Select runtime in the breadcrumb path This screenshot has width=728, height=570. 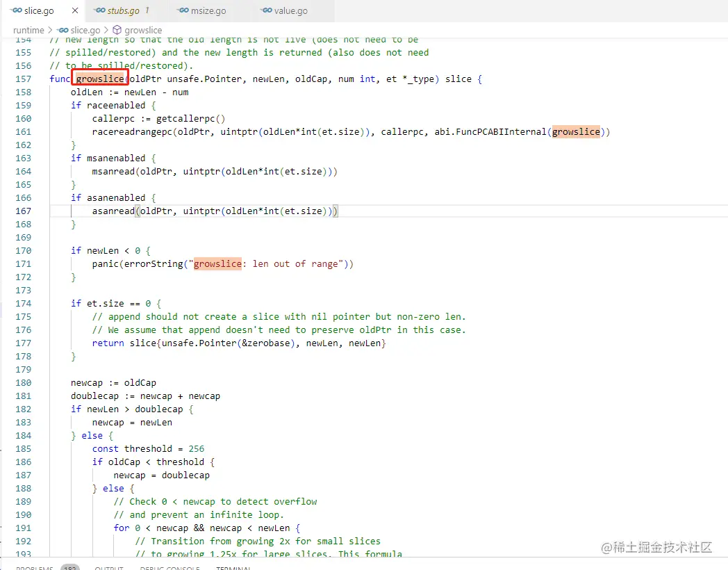(28, 30)
